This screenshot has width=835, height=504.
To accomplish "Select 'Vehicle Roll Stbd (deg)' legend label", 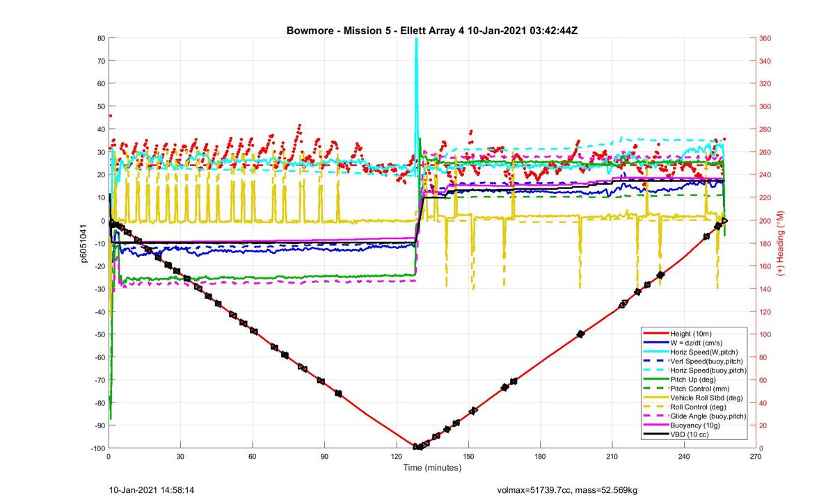I will coord(706,398).
